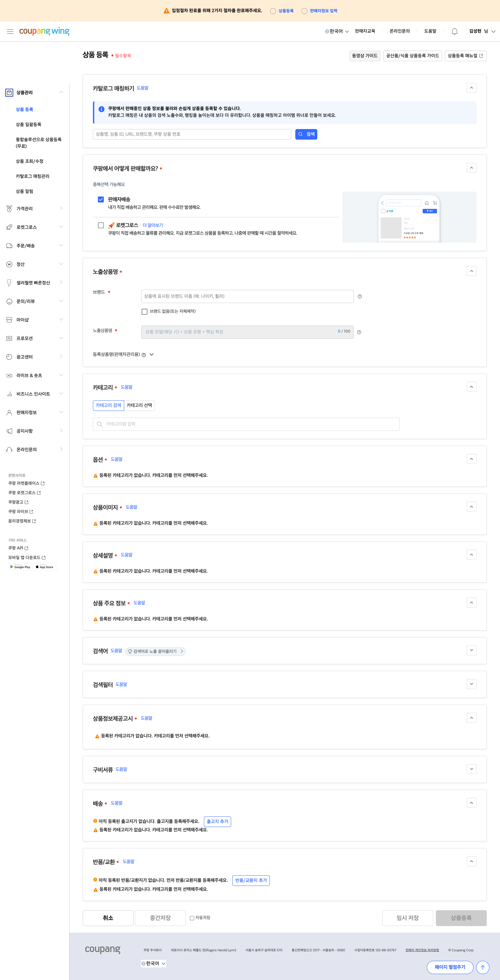Select the 상품등록 radio in top banner
The height and width of the screenshot is (980, 500).
pyautogui.click(x=273, y=11)
